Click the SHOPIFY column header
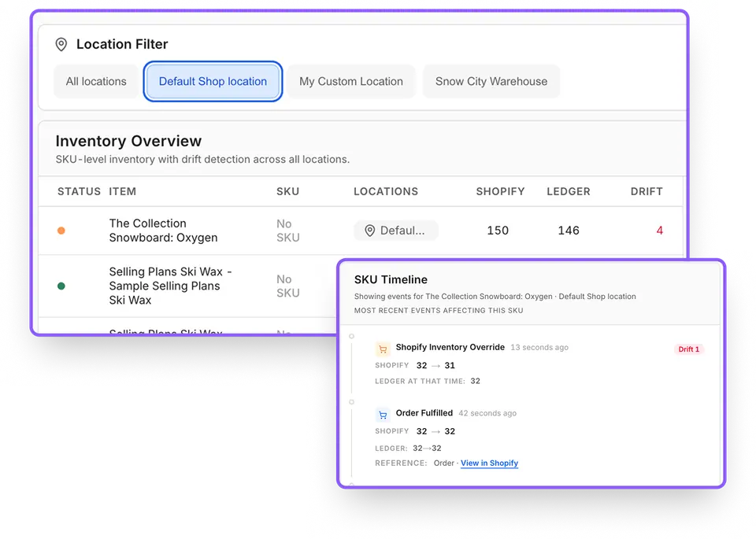Viewport: 756px width, 539px height. coord(500,192)
